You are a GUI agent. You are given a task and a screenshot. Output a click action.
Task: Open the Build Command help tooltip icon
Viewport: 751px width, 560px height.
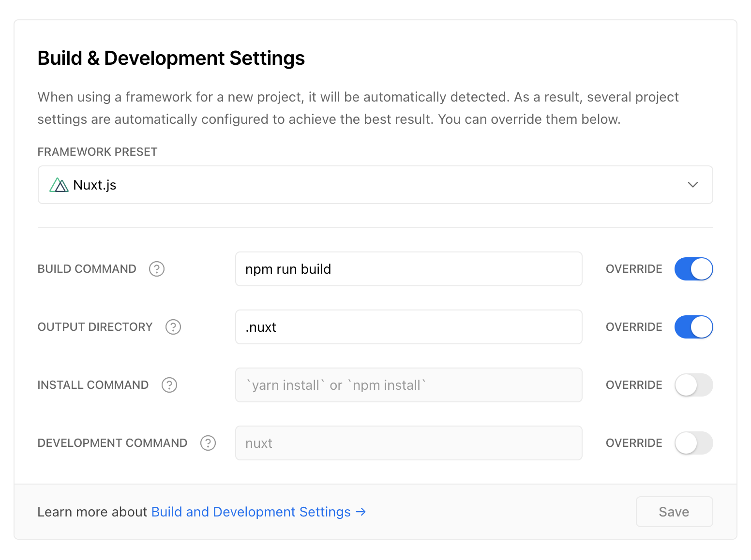tap(157, 269)
